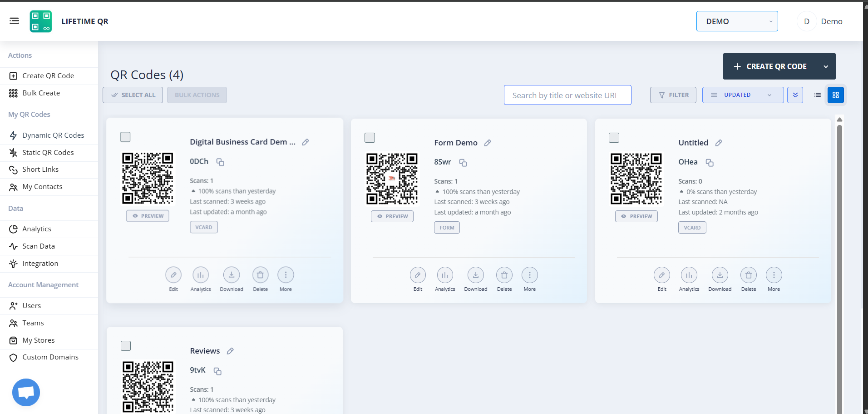Viewport: 868px width, 414px height.
Task: Download the Untitled QR code
Action: click(x=720, y=275)
